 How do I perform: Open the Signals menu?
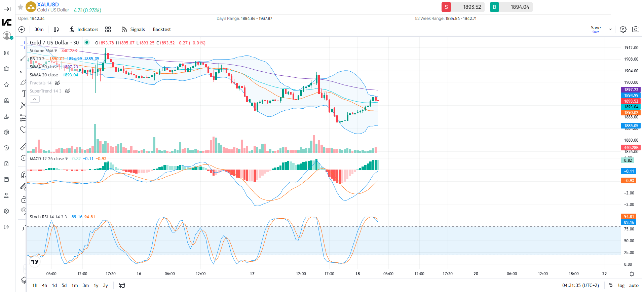click(x=133, y=29)
